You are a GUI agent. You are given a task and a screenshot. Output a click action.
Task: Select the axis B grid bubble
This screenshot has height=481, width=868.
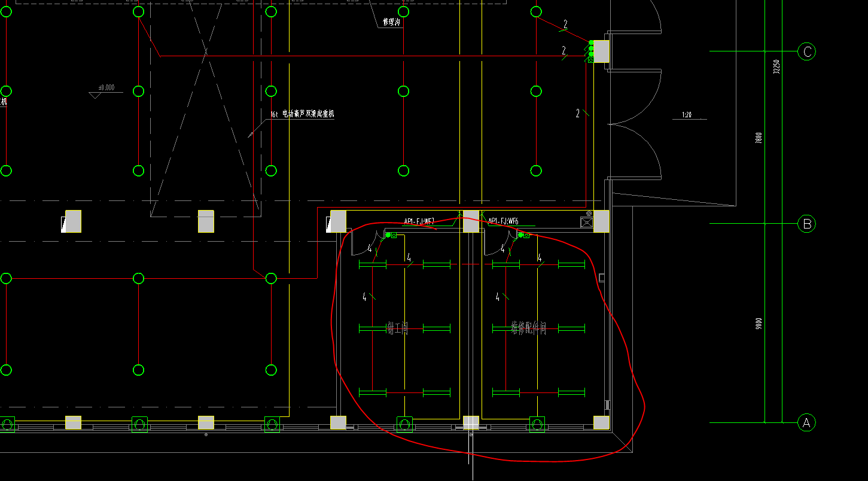[x=806, y=224]
